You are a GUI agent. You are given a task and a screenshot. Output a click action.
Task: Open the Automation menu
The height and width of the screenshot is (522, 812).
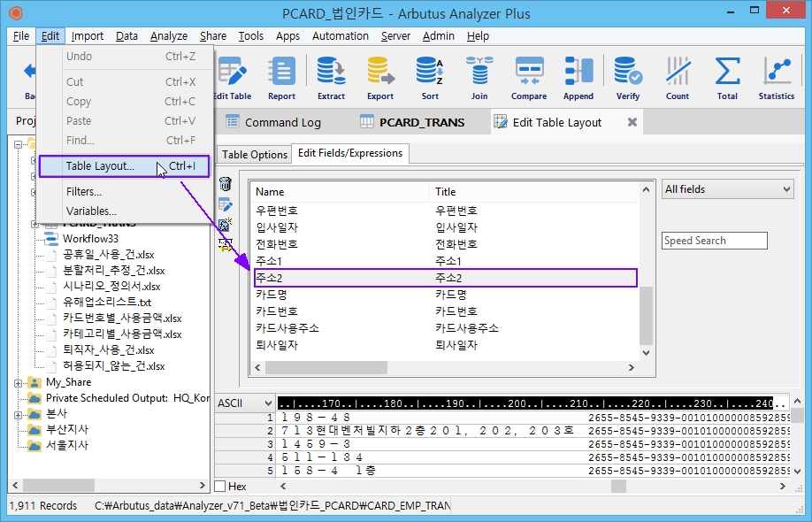coord(341,35)
